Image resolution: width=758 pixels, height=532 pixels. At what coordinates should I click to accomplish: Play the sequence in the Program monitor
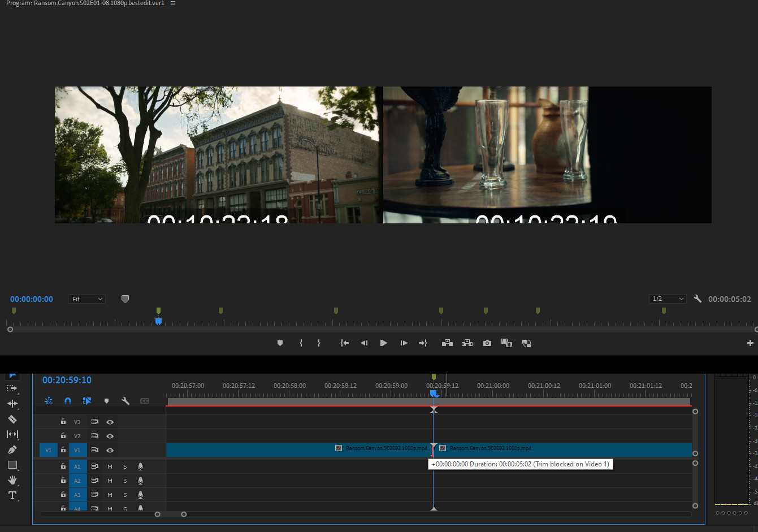point(384,343)
